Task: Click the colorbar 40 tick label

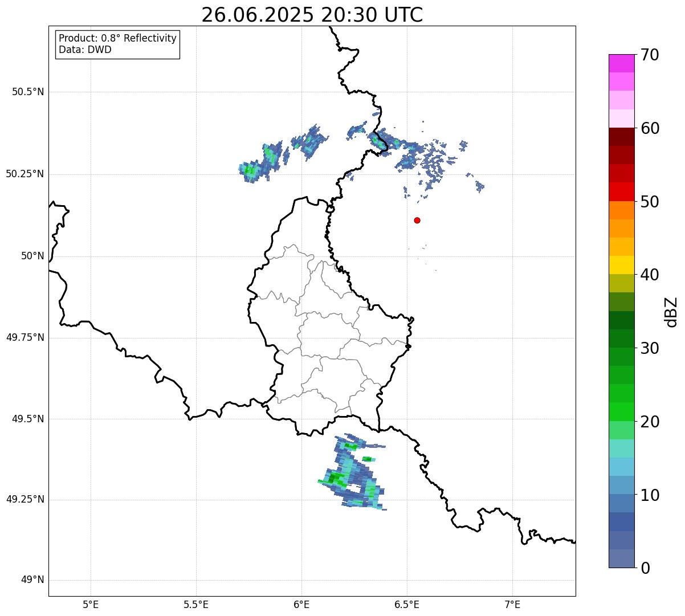Action: pos(650,275)
